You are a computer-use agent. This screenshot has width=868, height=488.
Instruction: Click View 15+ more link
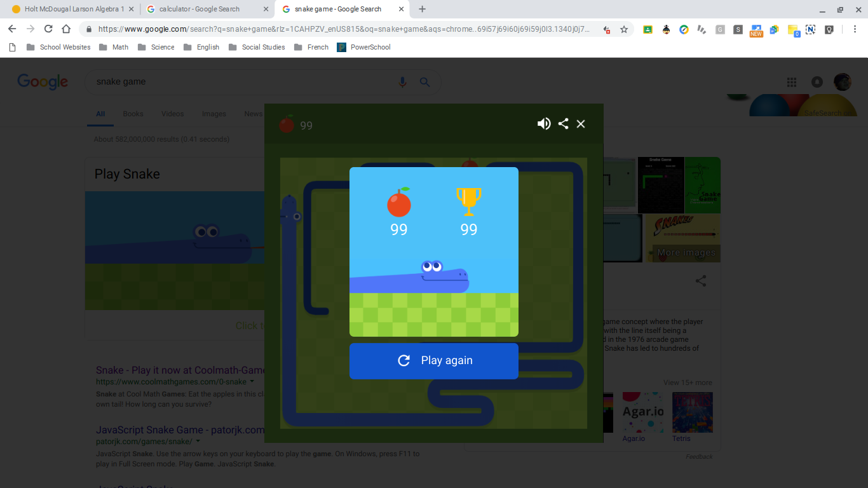click(688, 383)
